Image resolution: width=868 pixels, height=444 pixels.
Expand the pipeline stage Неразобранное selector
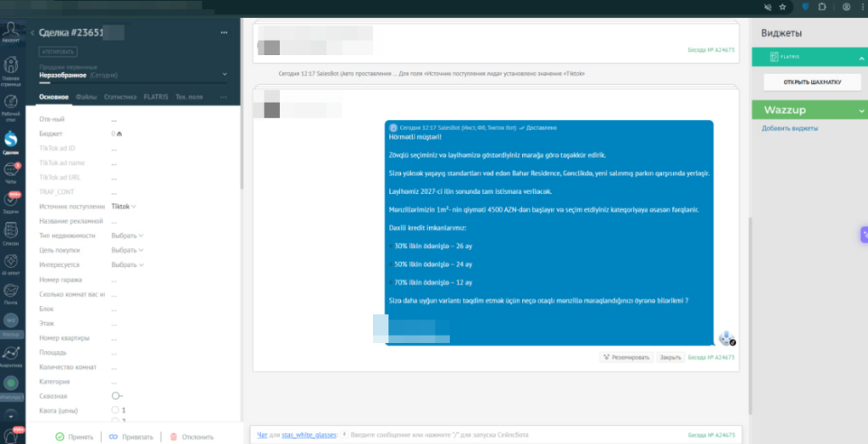(x=132, y=75)
